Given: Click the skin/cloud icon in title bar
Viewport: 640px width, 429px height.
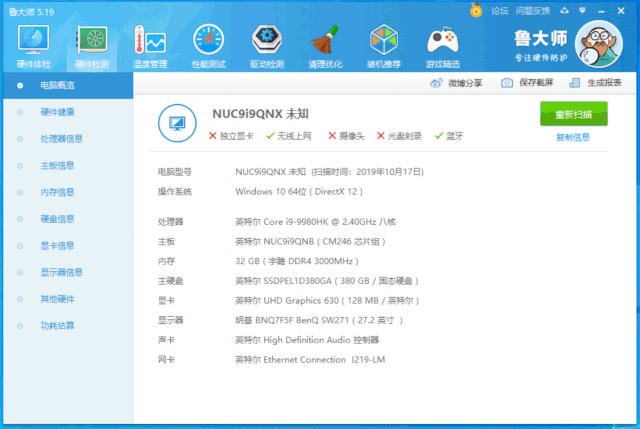Looking at the screenshot, I should 564,11.
